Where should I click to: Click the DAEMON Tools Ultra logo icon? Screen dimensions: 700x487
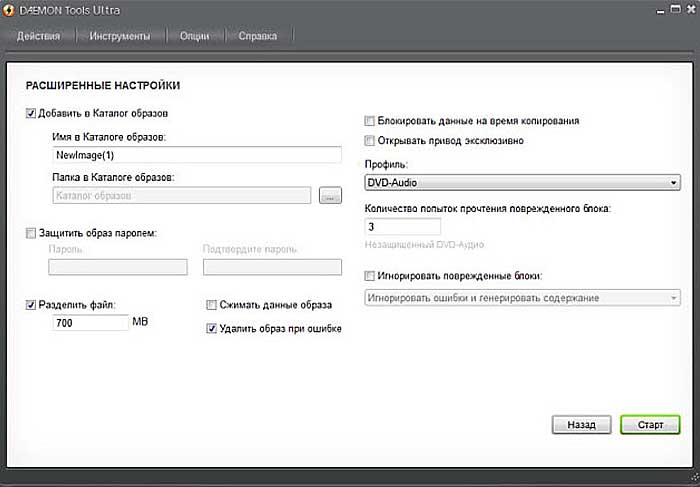pos(9,11)
